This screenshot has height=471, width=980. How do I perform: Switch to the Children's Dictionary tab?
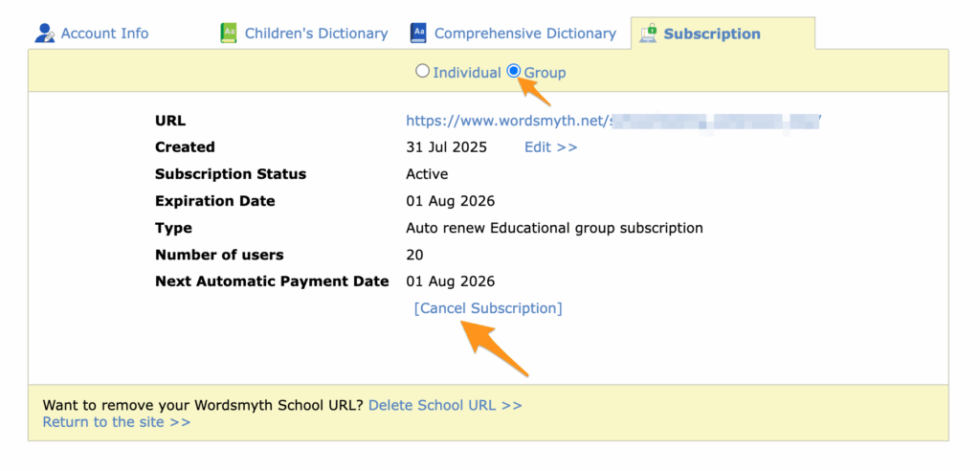(x=316, y=34)
